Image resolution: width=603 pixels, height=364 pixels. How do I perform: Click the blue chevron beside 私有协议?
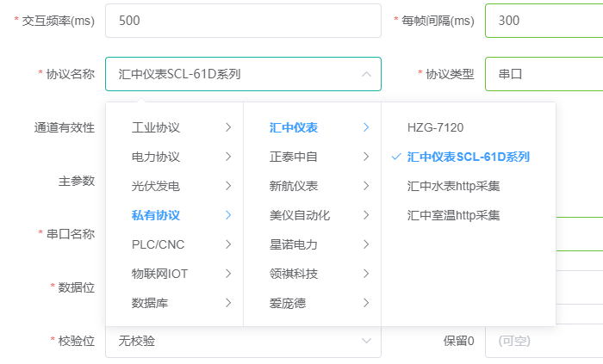228,215
